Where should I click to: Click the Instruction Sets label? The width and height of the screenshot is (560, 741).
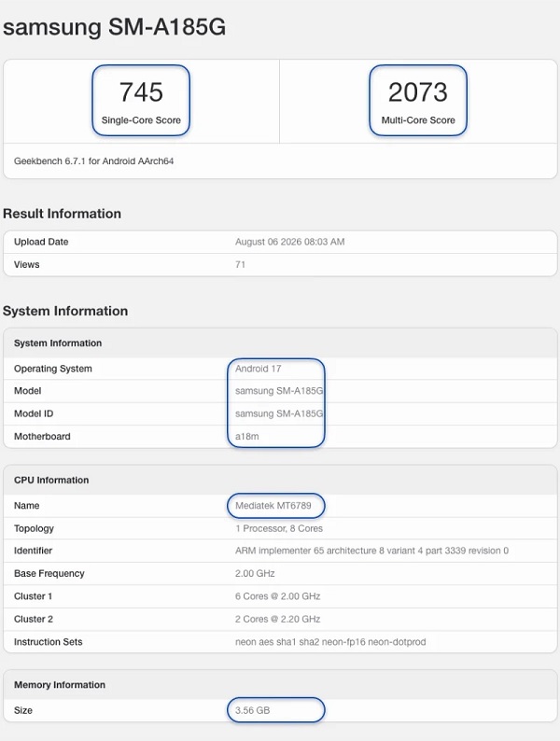48,642
